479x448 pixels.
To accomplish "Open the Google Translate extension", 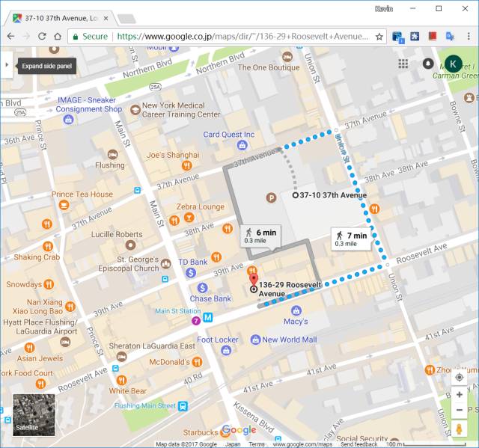I will pyautogui.click(x=450, y=37).
